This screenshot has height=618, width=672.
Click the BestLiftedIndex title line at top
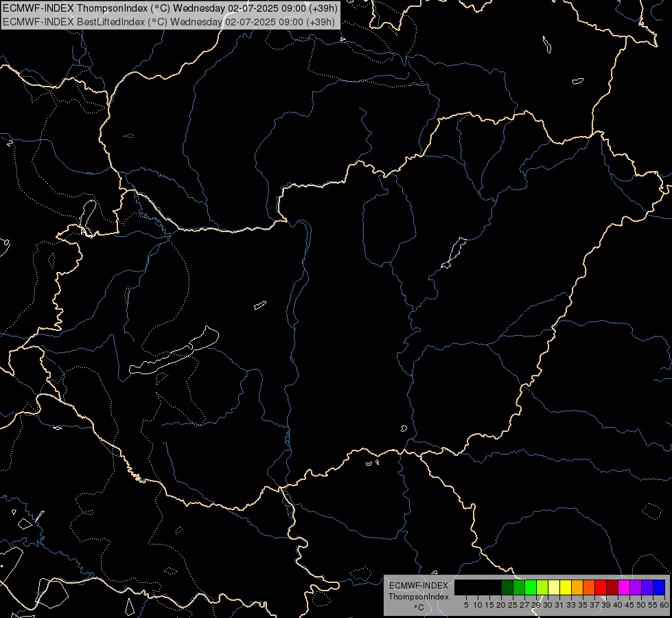pos(169,22)
